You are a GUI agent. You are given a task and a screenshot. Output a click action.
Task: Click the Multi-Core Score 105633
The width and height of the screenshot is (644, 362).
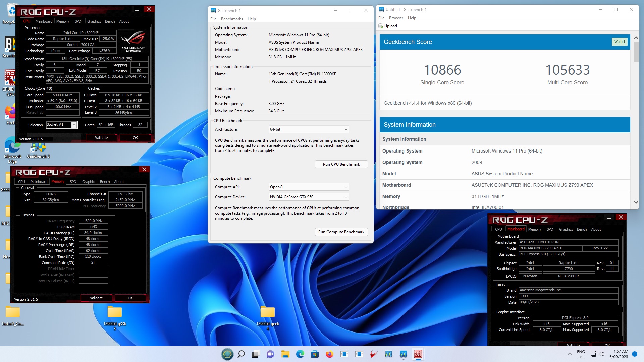tap(568, 70)
